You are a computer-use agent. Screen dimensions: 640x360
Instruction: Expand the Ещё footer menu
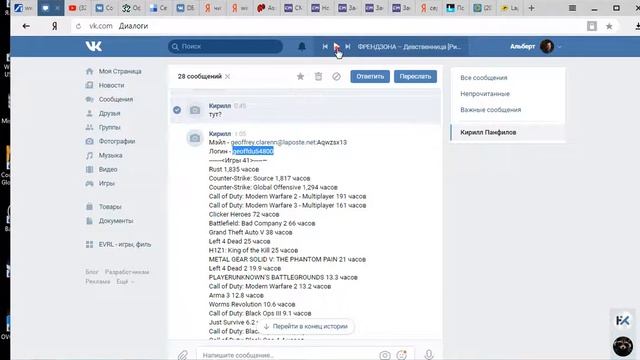click(x=124, y=281)
